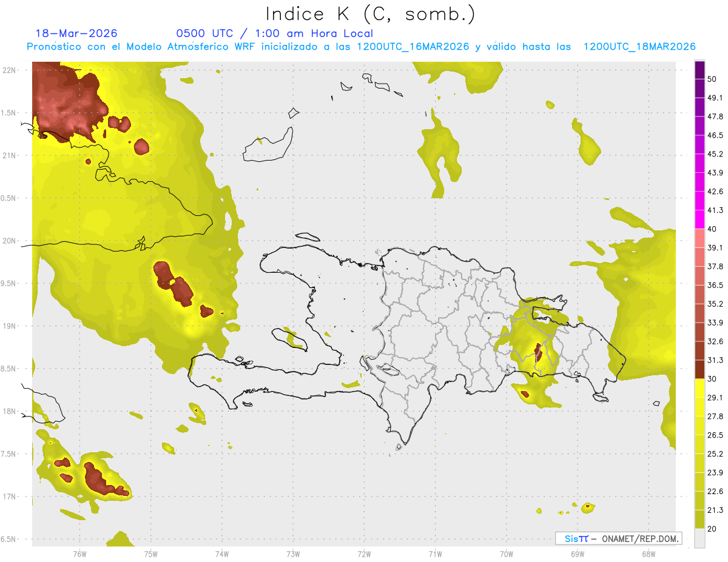This screenshot has width=728, height=562.
Task: Click the legend value 25.2
Action: (715, 454)
